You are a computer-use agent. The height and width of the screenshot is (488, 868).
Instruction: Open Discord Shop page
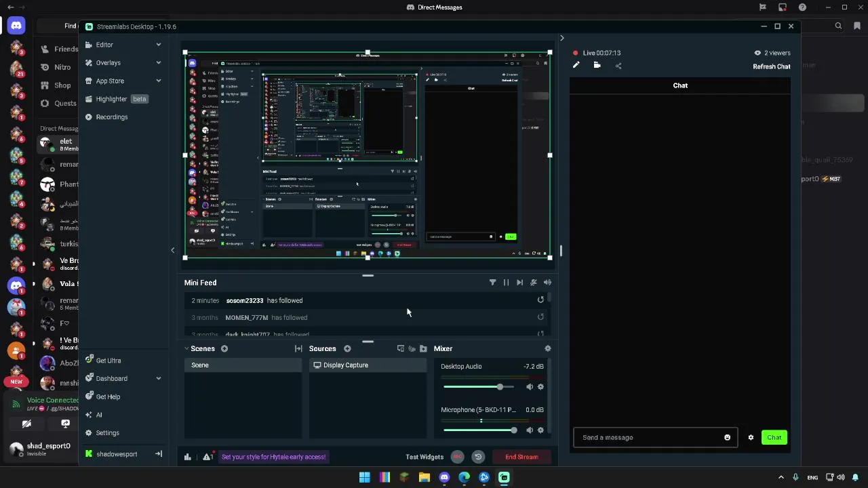(x=57, y=85)
